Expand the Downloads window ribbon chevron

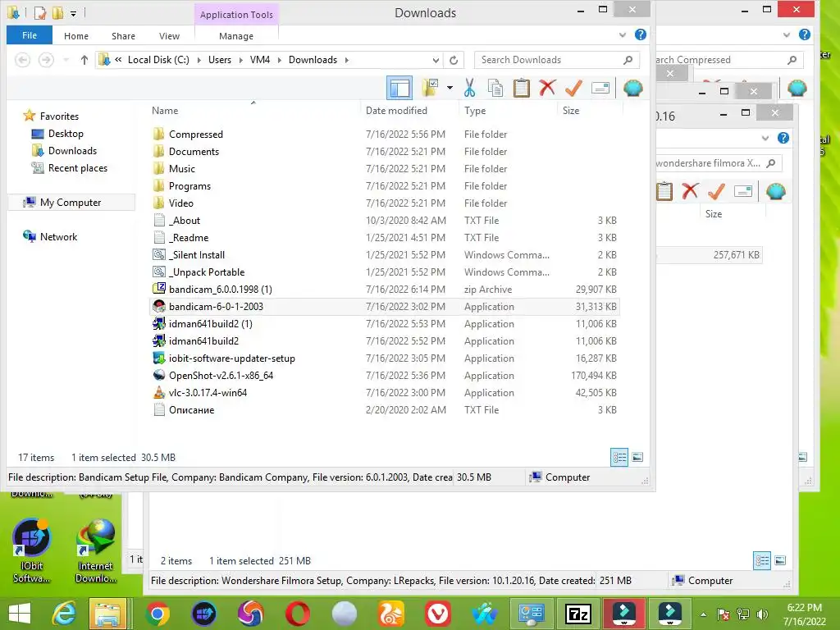coord(623,35)
